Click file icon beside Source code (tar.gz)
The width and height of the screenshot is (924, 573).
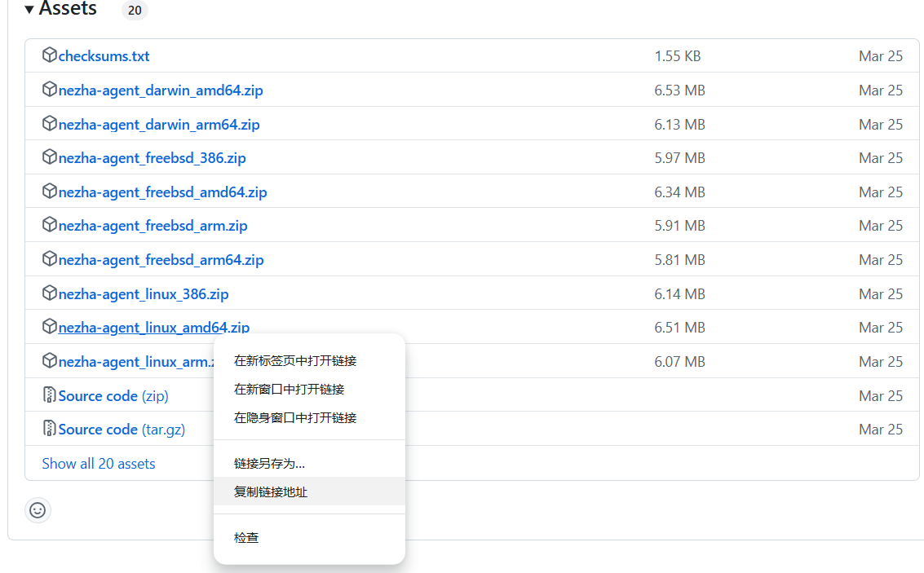click(50, 428)
